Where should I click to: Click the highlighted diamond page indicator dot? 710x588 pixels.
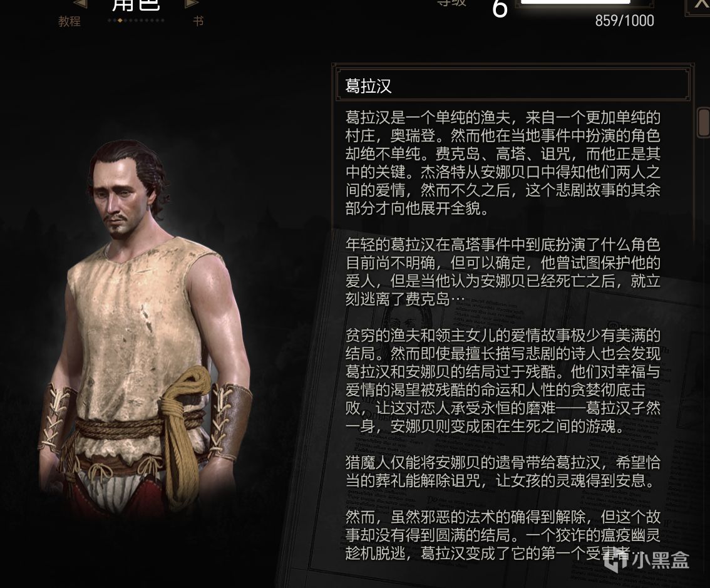tap(120, 21)
